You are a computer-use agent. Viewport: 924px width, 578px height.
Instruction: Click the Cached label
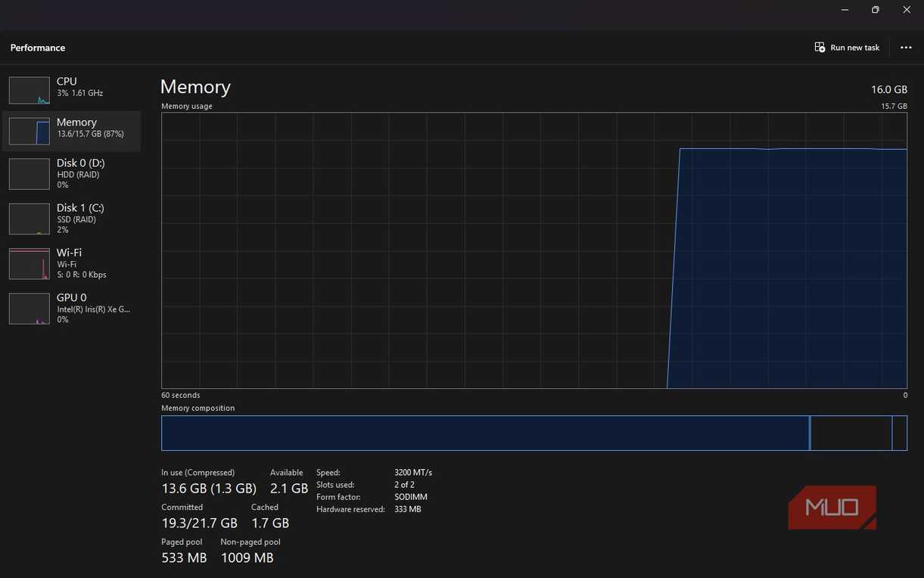point(265,507)
